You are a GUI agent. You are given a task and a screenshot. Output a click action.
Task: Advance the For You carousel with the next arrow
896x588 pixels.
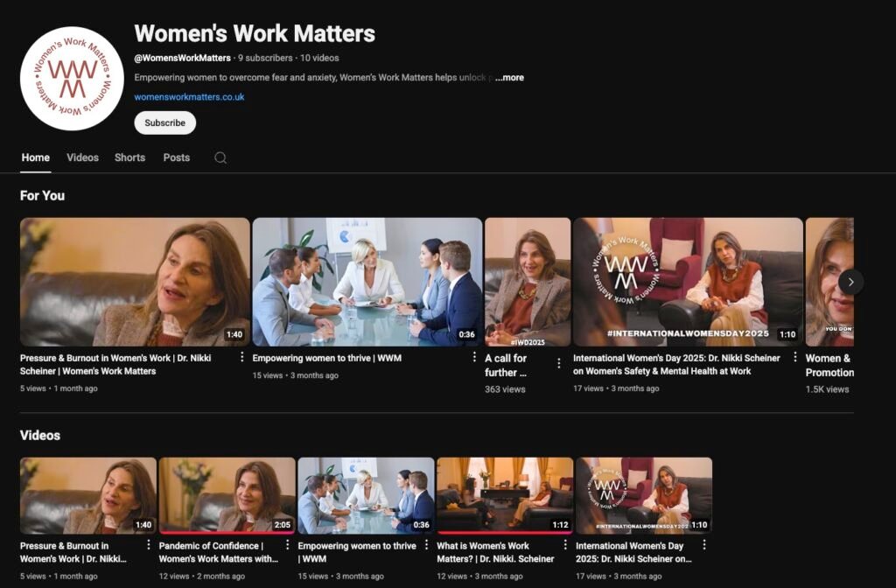tap(850, 282)
